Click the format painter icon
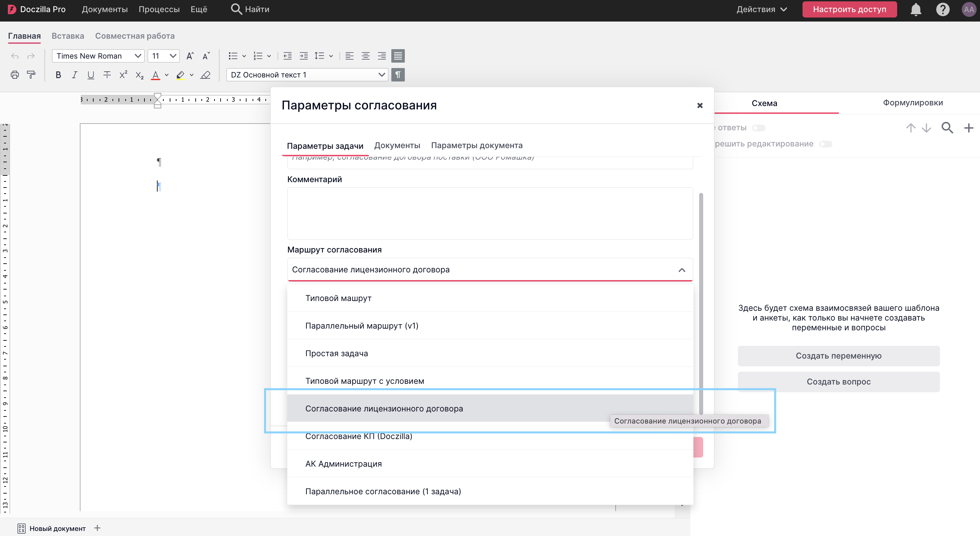The height and width of the screenshot is (536, 980). [x=31, y=75]
